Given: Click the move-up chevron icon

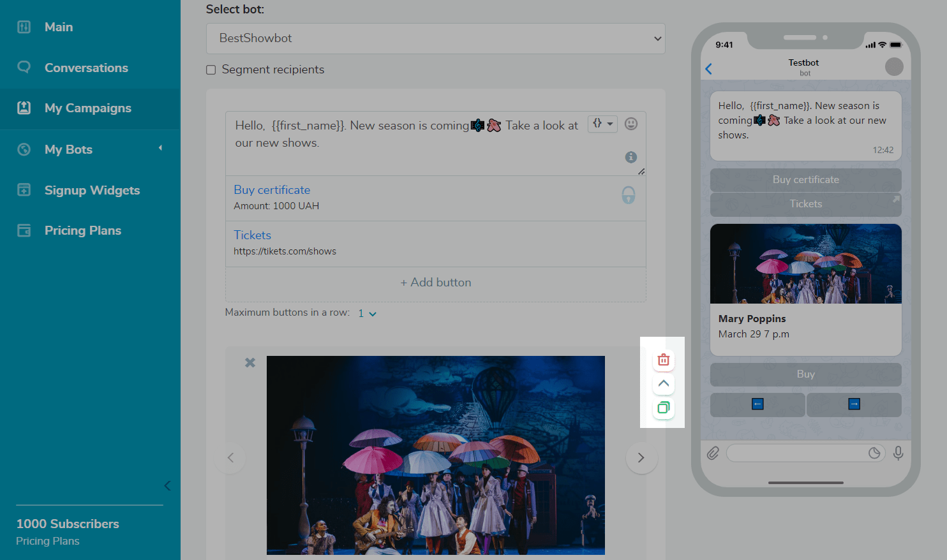Looking at the screenshot, I should [663, 383].
